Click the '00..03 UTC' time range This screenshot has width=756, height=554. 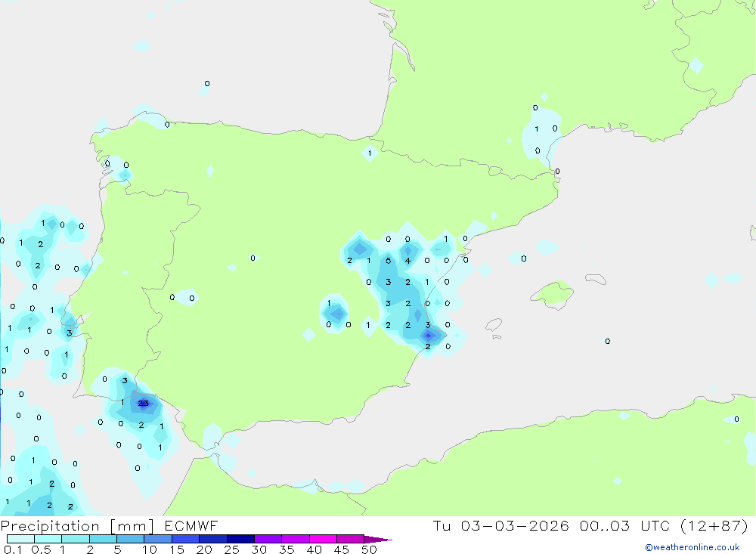pos(625,526)
